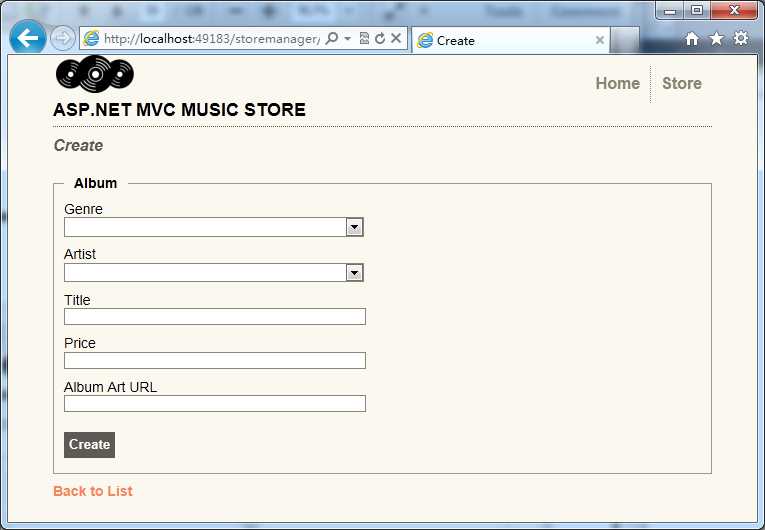Go back with the browser back arrow
The height and width of the screenshot is (530, 765).
coord(27,37)
